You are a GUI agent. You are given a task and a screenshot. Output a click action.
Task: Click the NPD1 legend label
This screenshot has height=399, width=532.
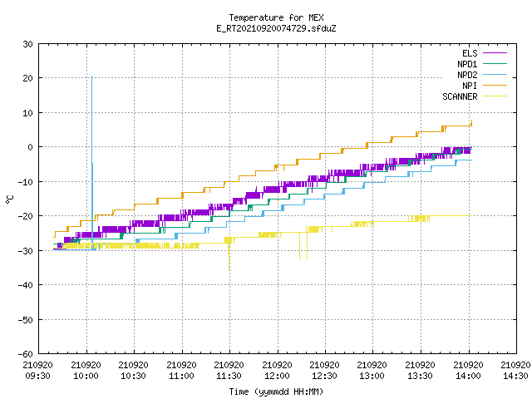(x=467, y=64)
